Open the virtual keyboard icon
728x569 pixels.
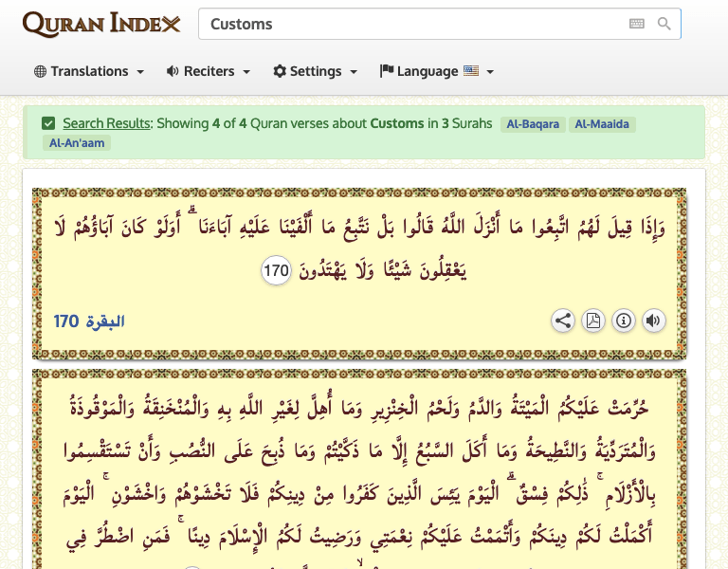[637, 24]
